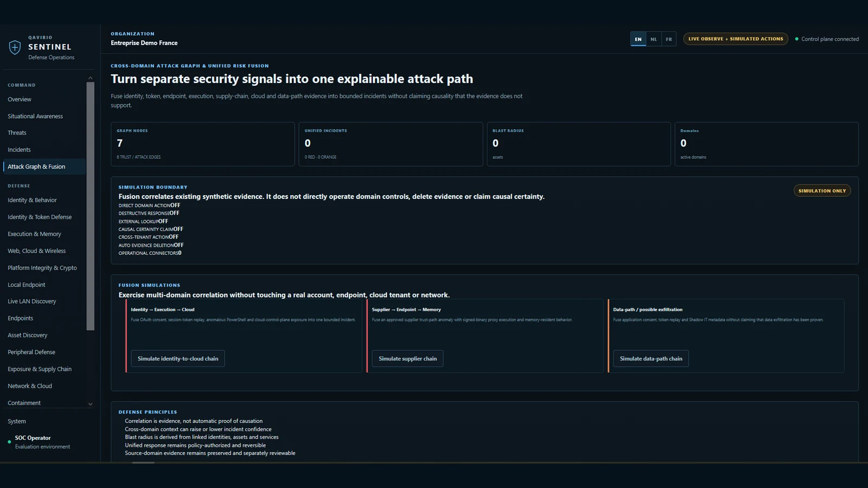868x488 pixels.
Task: Select the EN language toggle
Action: point(638,39)
